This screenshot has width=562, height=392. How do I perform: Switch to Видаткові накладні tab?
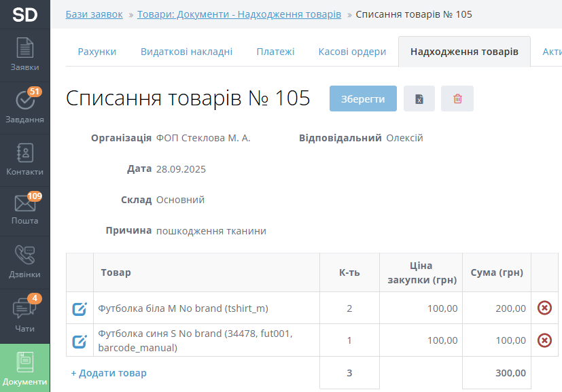pos(186,52)
